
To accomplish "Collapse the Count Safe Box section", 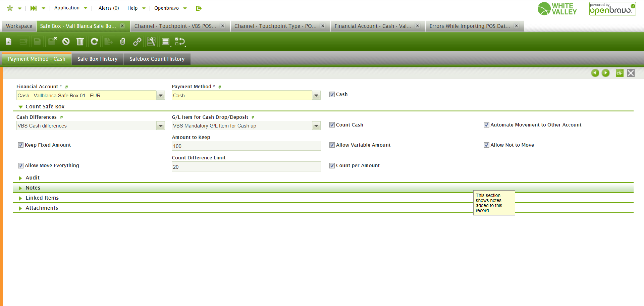I will coord(20,107).
